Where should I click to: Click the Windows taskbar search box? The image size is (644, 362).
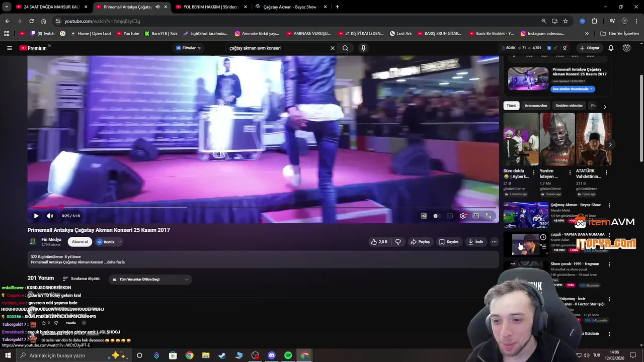[x=73, y=355]
